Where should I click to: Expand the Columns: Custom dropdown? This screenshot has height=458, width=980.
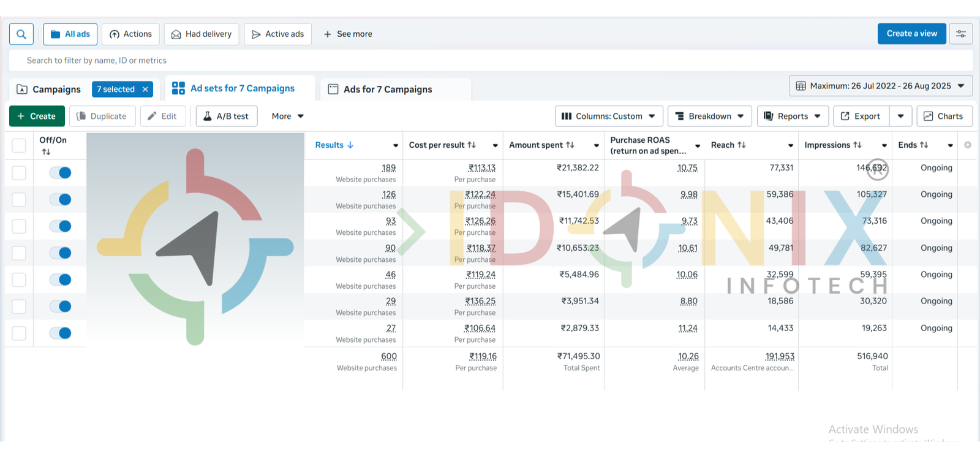[x=608, y=116]
